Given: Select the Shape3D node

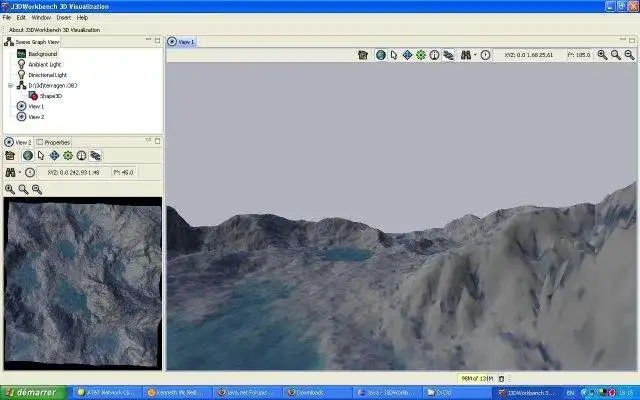Looking at the screenshot, I should 51,96.
